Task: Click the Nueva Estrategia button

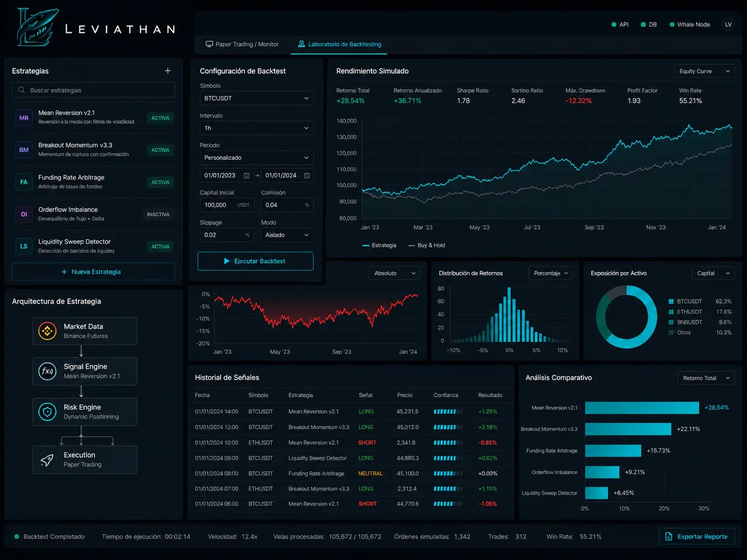Action: [93, 272]
